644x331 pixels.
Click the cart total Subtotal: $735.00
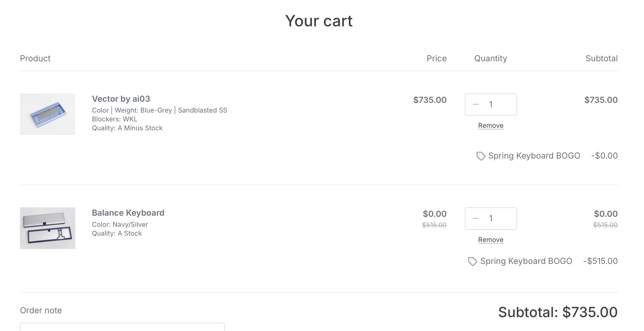[558, 312]
